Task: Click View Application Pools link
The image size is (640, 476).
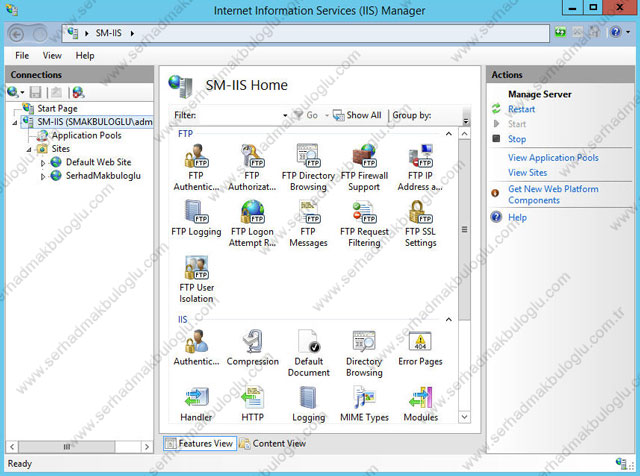Action: [x=553, y=158]
